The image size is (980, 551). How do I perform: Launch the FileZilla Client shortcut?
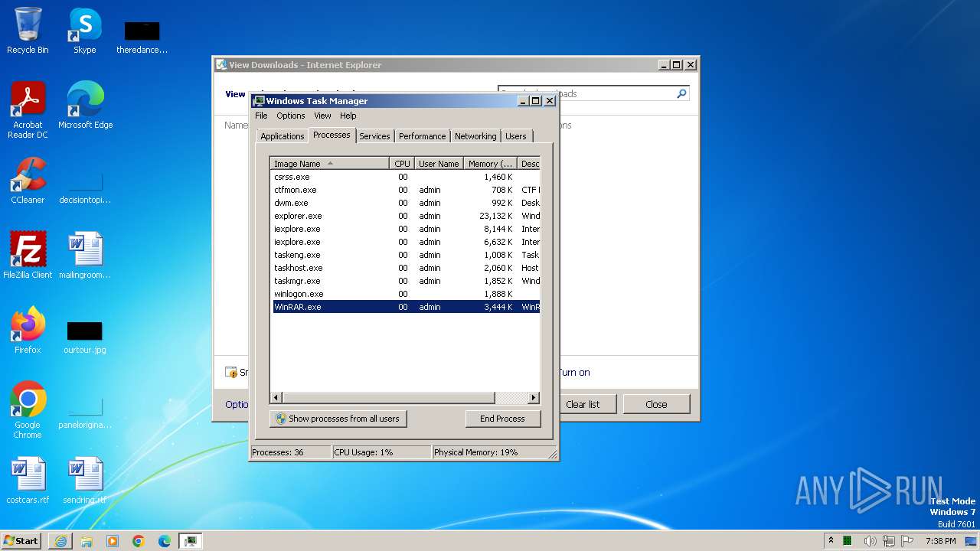28,256
